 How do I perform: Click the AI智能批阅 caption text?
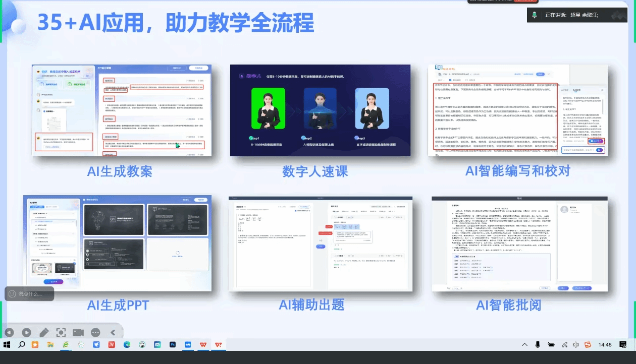point(508,305)
